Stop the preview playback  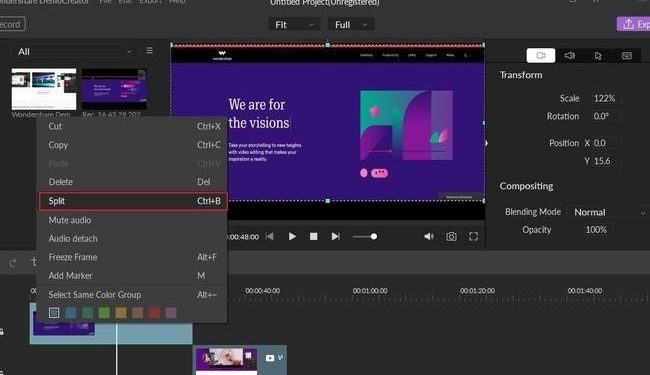click(313, 237)
